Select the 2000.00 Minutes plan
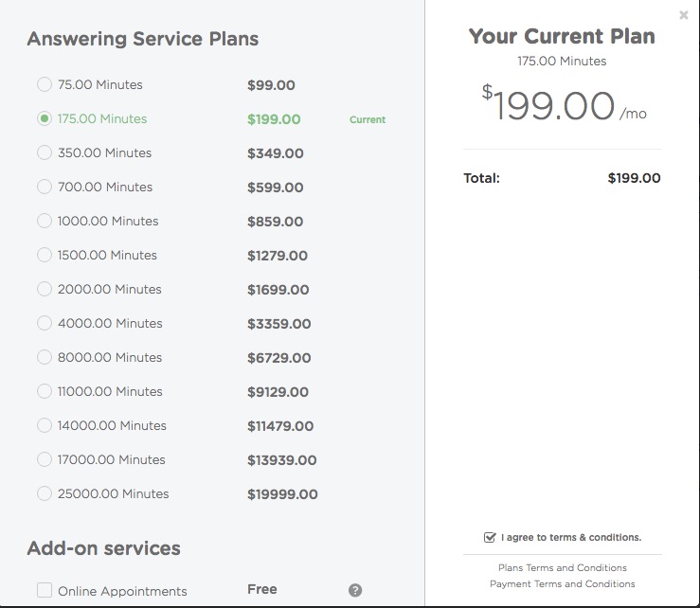 coord(45,290)
